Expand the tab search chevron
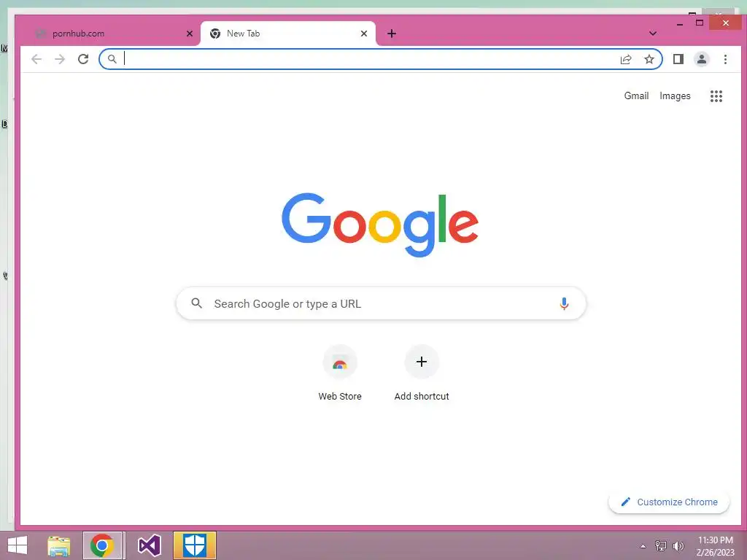The height and width of the screenshot is (560, 747). point(653,34)
